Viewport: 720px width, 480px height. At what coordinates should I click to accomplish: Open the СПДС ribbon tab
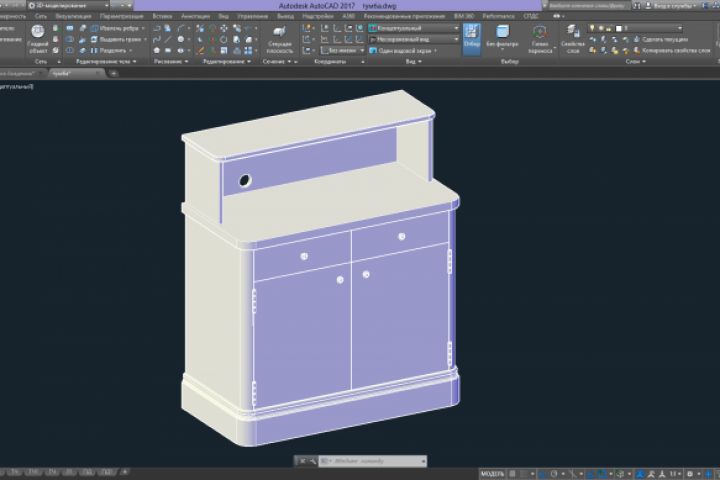tap(530, 16)
